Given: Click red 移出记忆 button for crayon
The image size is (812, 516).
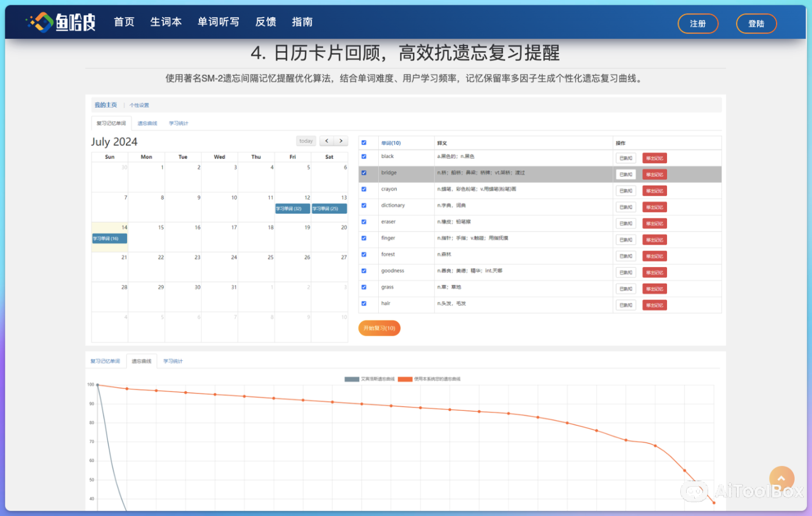Looking at the screenshot, I should pos(654,191).
